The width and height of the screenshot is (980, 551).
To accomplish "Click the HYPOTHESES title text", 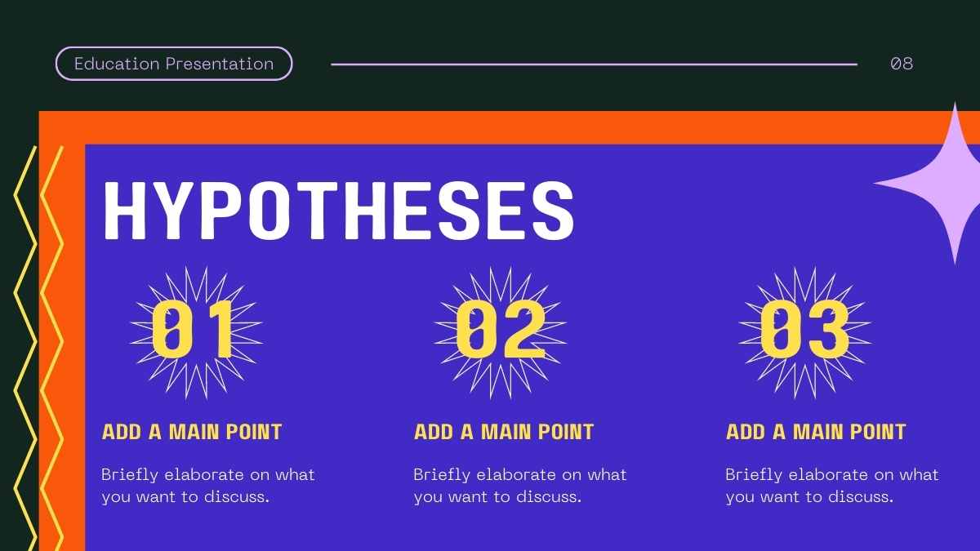I will 340,211.
